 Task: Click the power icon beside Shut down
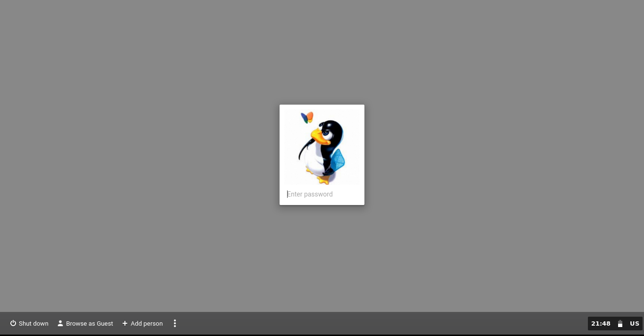tap(13, 323)
